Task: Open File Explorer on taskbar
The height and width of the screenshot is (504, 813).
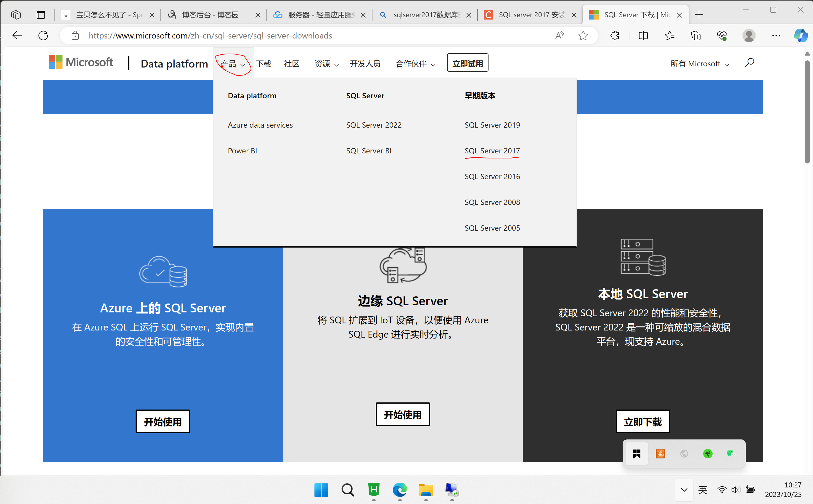Action: pyautogui.click(x=426, y=490)
